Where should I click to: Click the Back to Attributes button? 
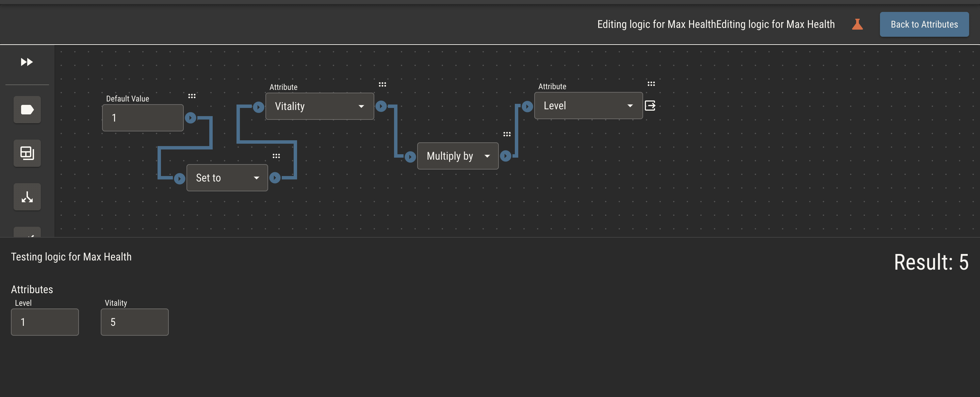924,25
